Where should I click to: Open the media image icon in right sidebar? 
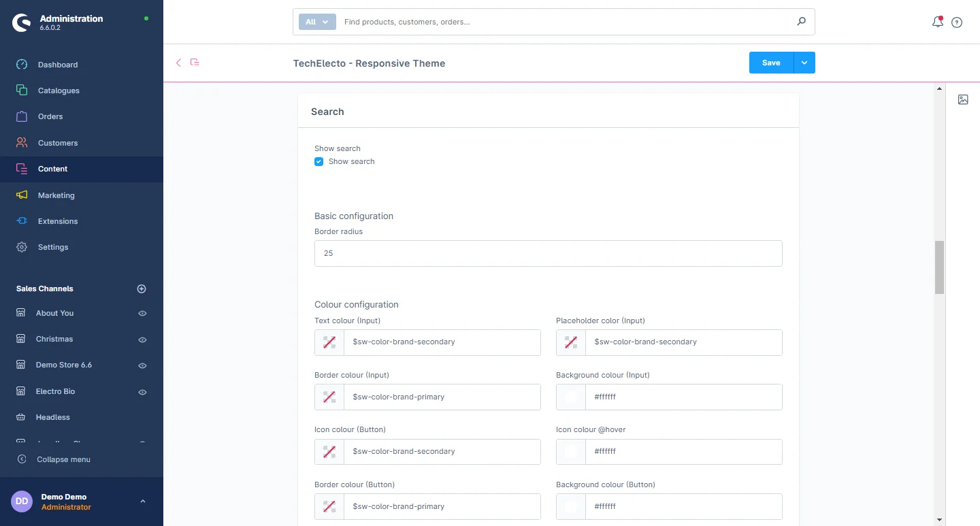pyautogui.click(x=963, y=100)
